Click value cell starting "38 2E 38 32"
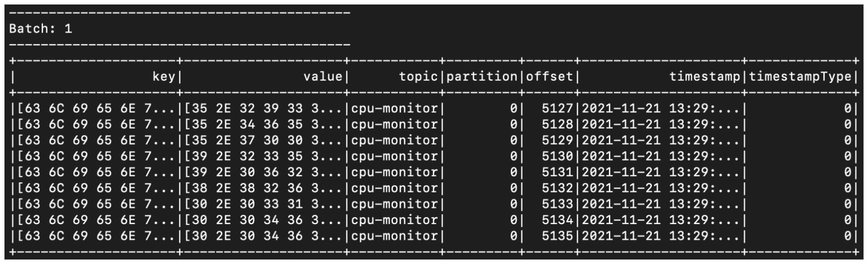This screenshot has height=264, width=868. tap(263, 188)
